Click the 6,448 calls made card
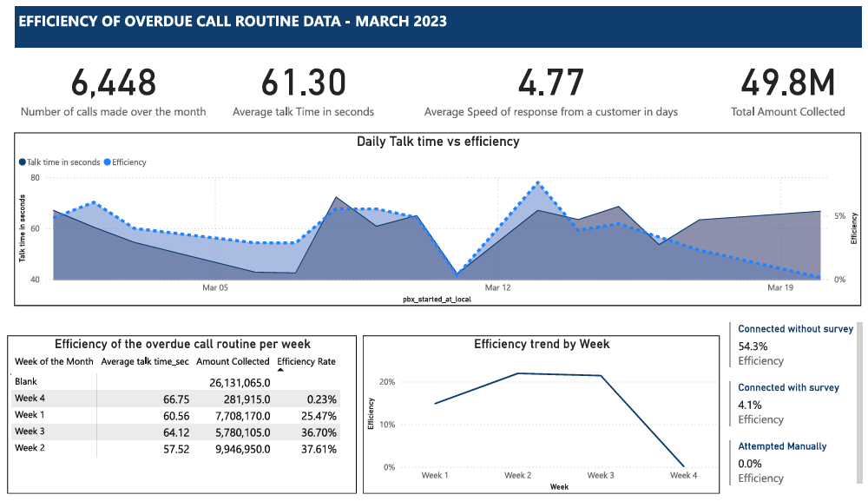The height and width of the screenshot is (501, 868). tap(114, 91)
